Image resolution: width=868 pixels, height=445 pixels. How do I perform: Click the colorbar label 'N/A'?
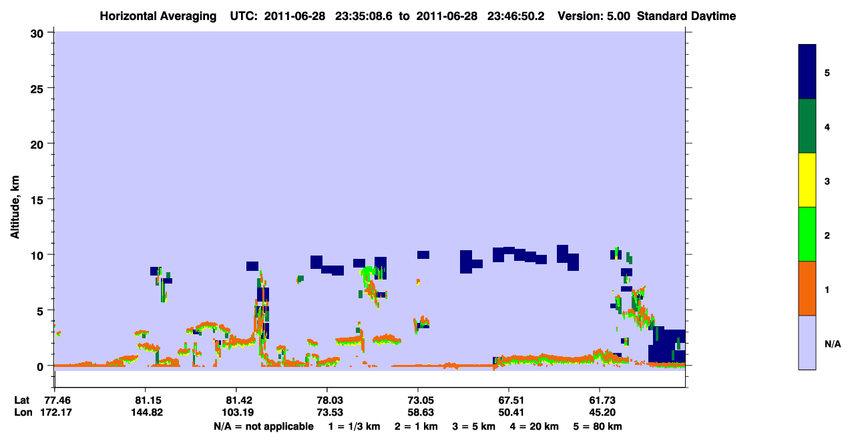833,344
